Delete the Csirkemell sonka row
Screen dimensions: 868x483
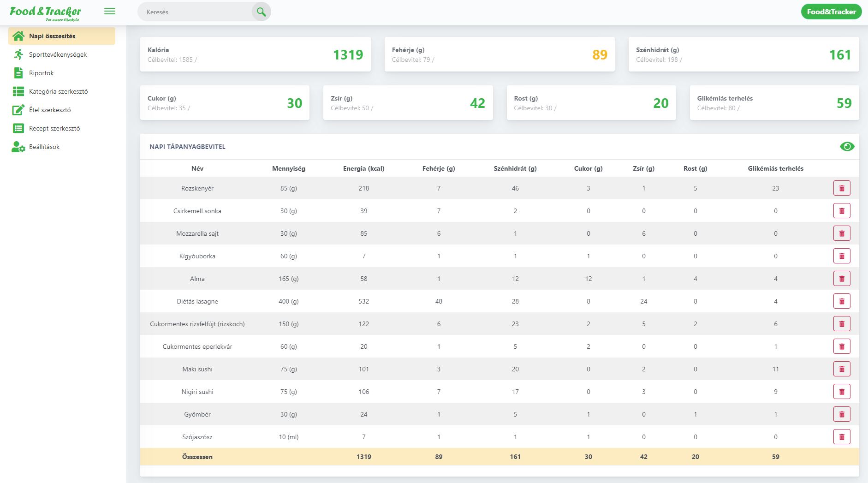click(x=842, y=211)
